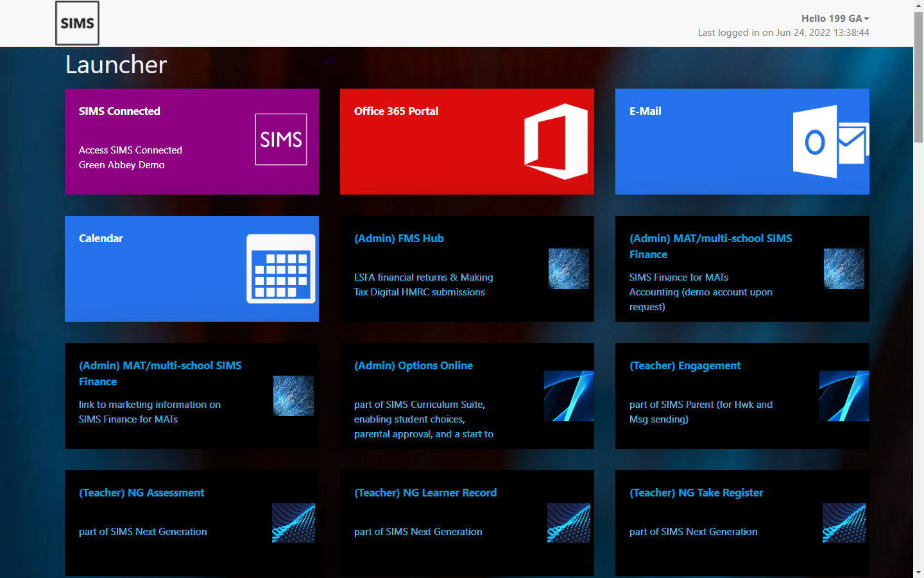The image size is (924, 578).
Task: Open (Admin) MAT Finance link with marketing information
Action: 160,373
